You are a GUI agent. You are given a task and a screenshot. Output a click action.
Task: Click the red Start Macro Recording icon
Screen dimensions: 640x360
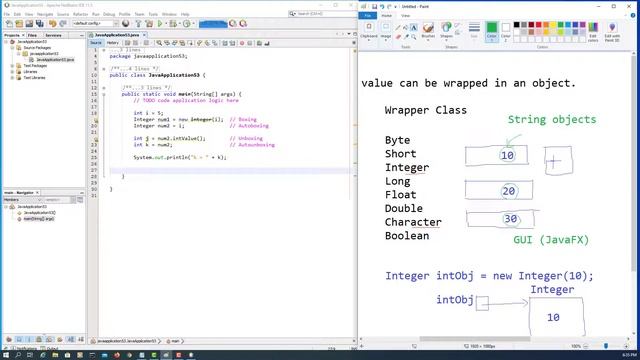click(x=242, y=43)
